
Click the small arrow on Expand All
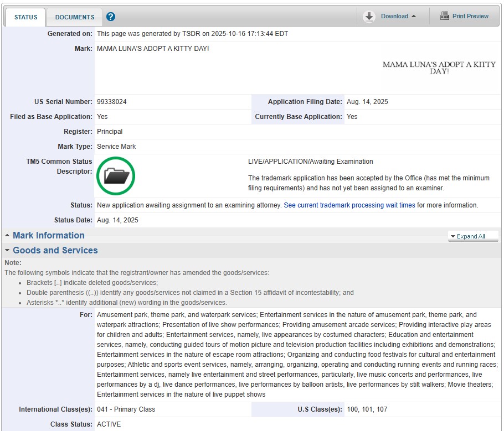tap(453, 236)
